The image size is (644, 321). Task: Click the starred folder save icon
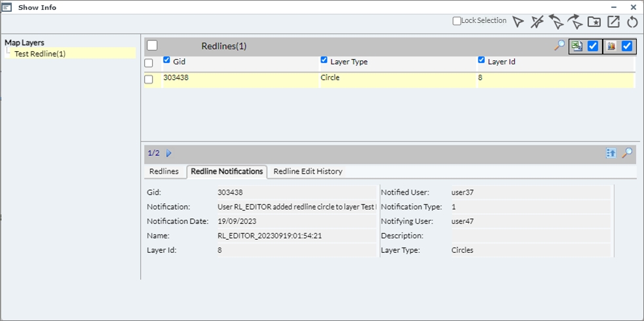pos(594,22)
